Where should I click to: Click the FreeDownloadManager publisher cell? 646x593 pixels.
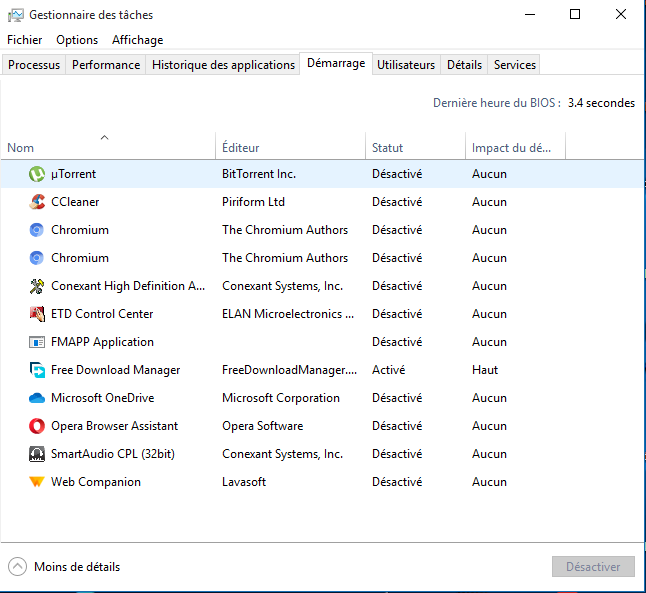(x=289, y=370)
